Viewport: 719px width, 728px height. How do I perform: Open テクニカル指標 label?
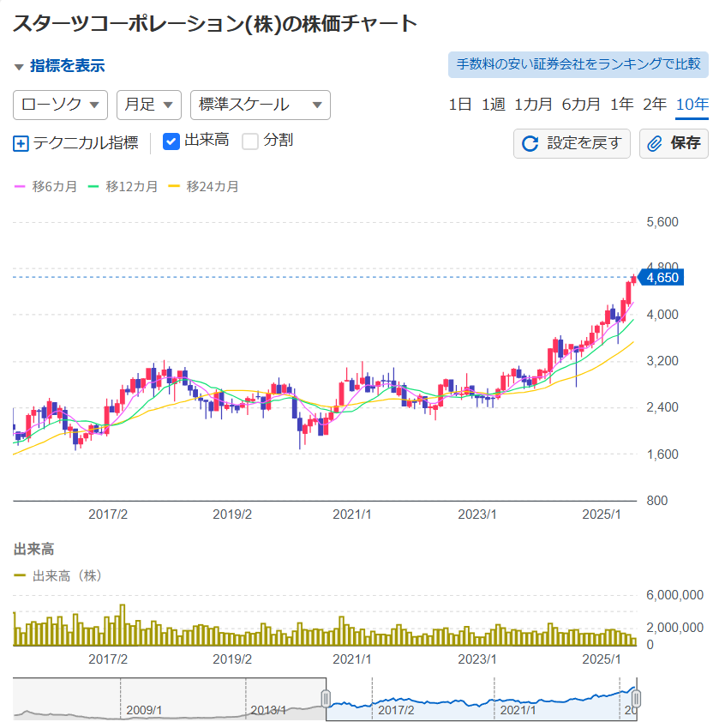(86, 143)
